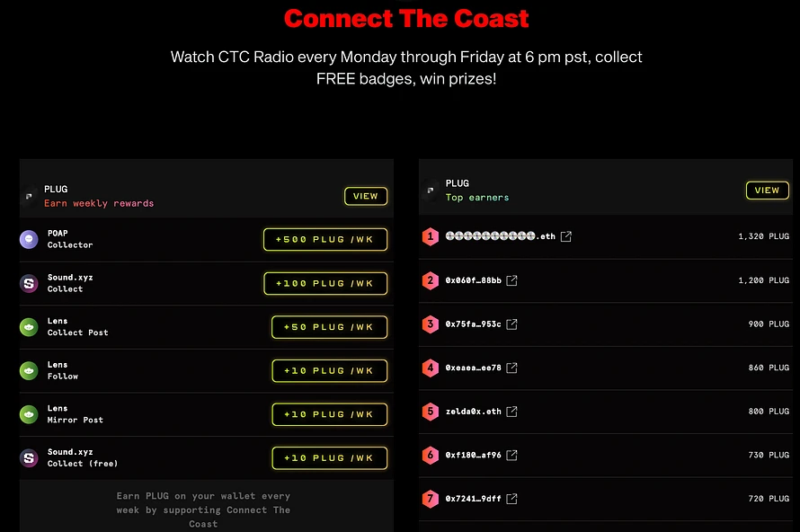Click the POAP Collector purple icon
The width and height of the screenshot is (800, 532).
click(29, 239)
